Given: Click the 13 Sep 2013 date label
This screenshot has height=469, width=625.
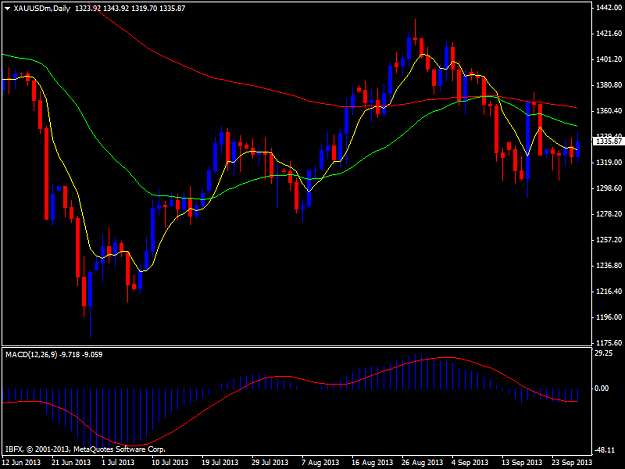Looking at the screenshot, I should 522,462.
